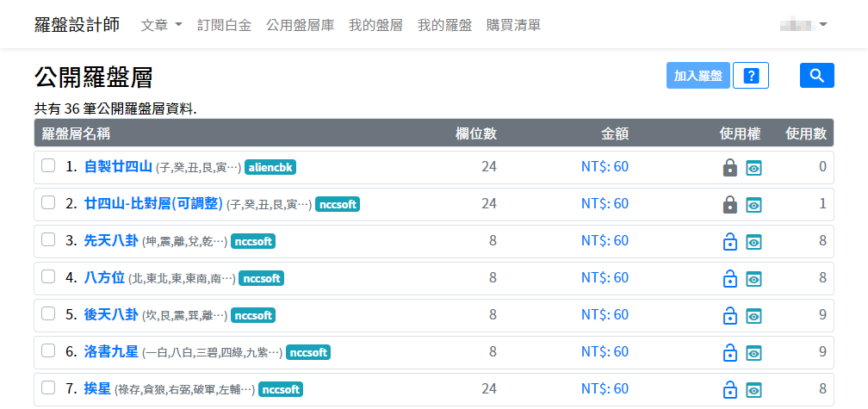Open the user account dropdown
The height and width of the screenshot is (409, 868).
[x=803, y=25]
